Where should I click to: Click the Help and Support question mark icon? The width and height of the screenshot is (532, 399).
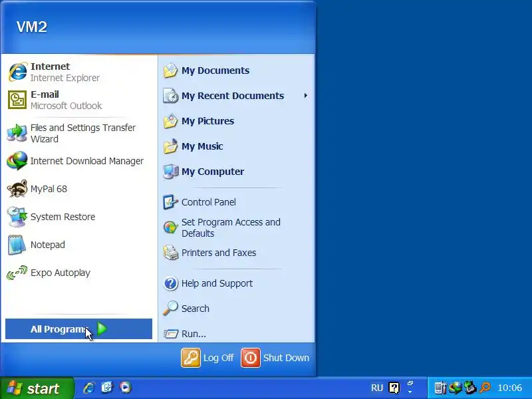(x=170, y=283)
